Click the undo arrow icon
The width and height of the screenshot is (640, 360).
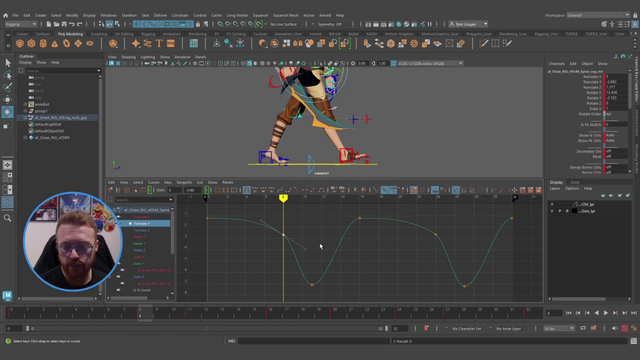coord(72,24)
